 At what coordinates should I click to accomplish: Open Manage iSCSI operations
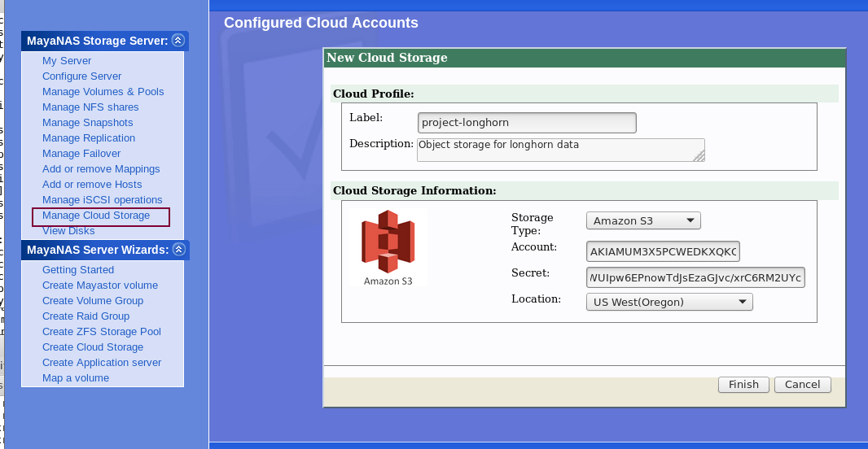pos(102,200)
